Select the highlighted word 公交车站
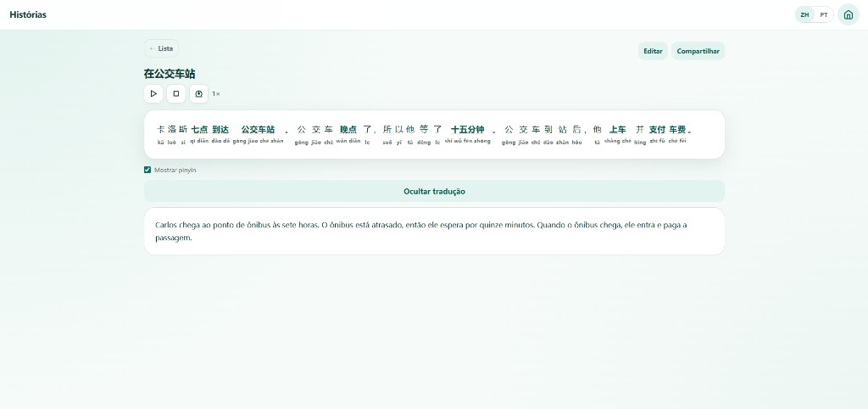 tap(258, 130)
